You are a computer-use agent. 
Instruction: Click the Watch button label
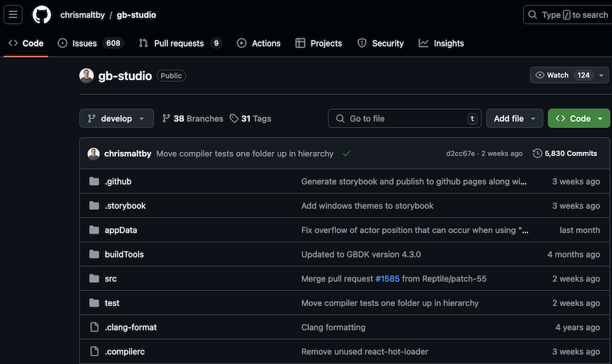558,75
